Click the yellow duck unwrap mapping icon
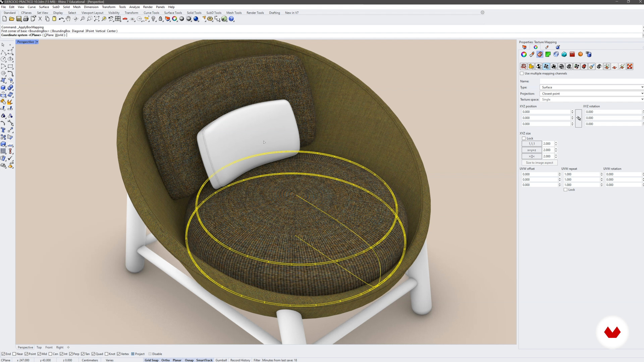 coord(531,66)
